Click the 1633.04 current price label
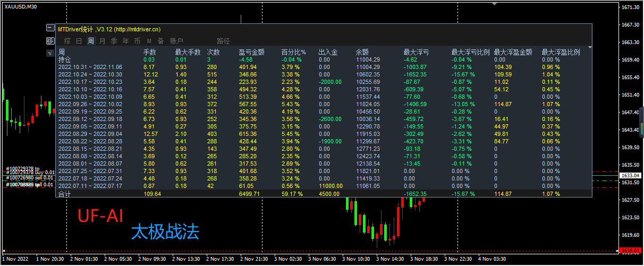This screenshot has height=266, width=644. point(631,175)
